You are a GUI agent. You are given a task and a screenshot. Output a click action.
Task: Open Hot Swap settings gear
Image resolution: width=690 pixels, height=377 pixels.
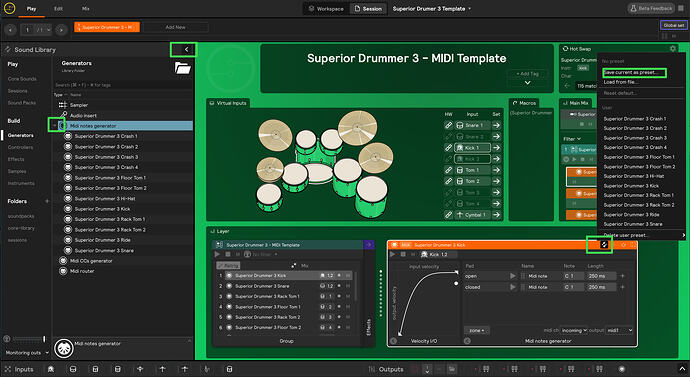(x=672, y=49)
